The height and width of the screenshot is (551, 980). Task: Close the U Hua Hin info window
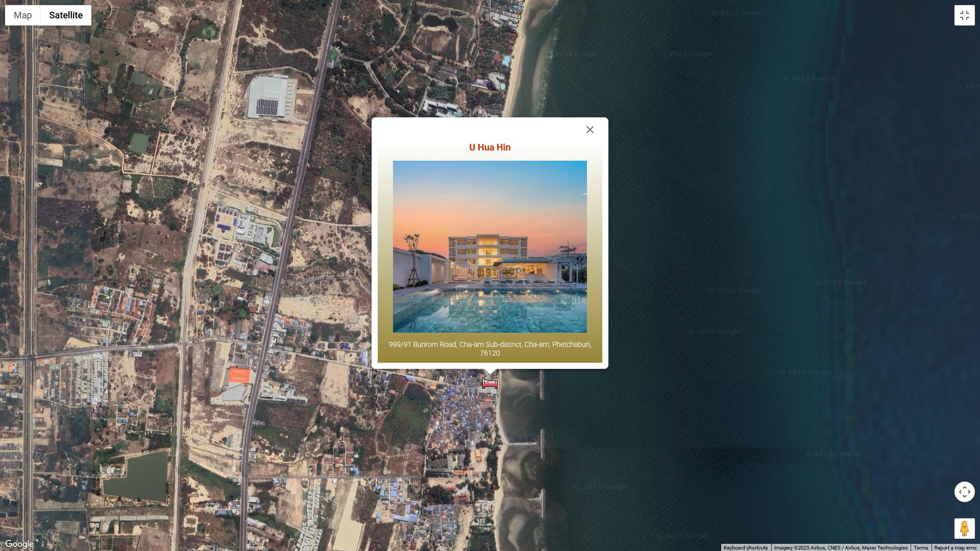tap(590, 130)
